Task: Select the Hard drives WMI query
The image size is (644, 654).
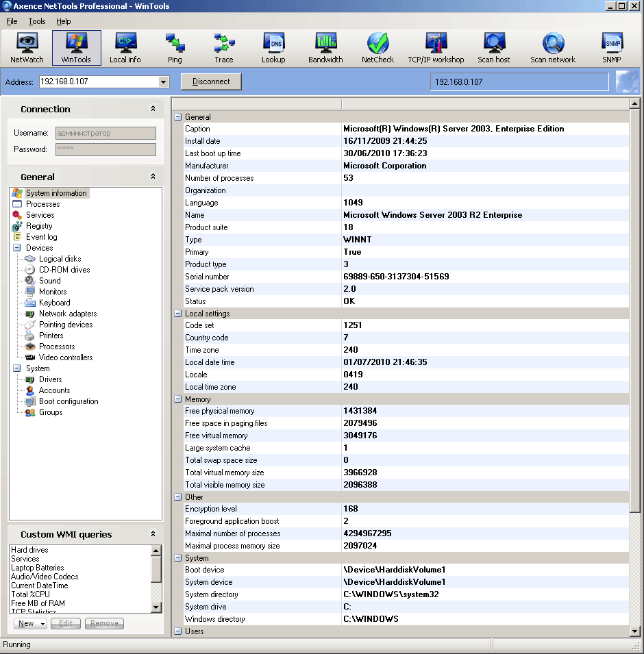Action: (x=29, y=550)
